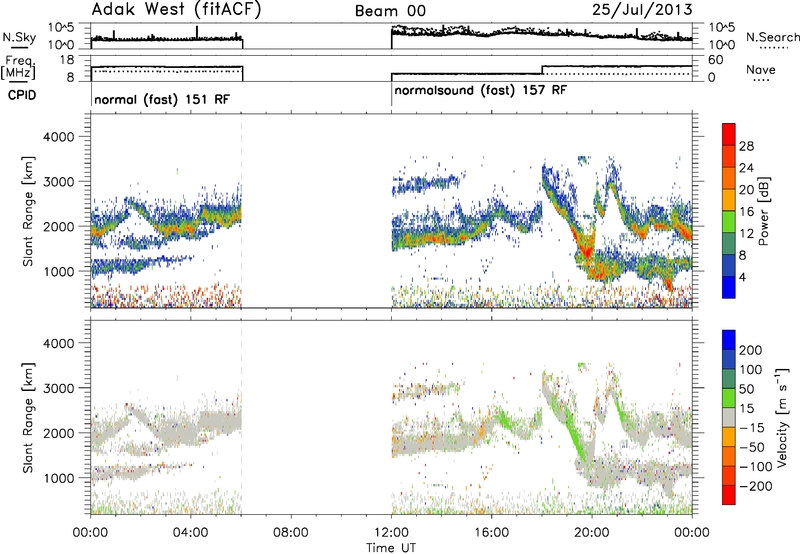Click the "-100" Velocity colorbar tick
This screenshot has width=800, height=554.
tap(756, 467)
